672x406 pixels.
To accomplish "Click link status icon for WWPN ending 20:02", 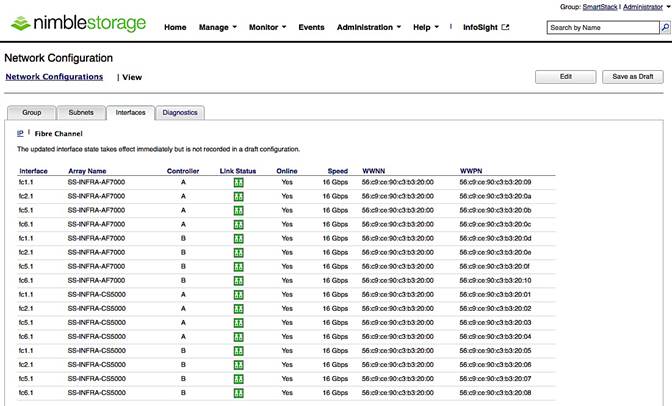I will click(x=238, y=309).
